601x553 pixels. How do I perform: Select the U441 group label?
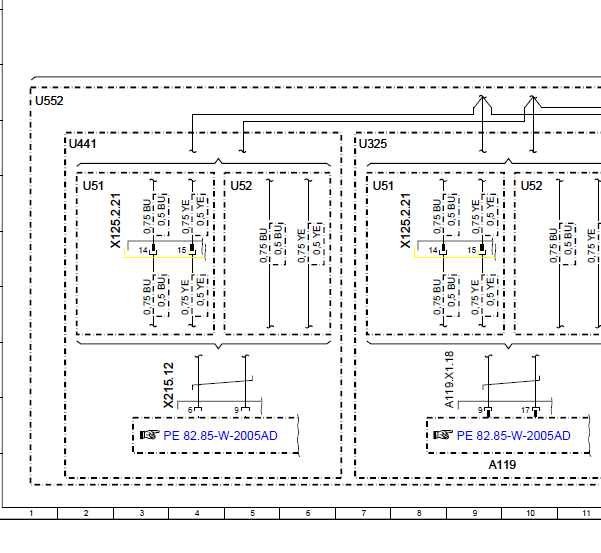click(82, 144)
